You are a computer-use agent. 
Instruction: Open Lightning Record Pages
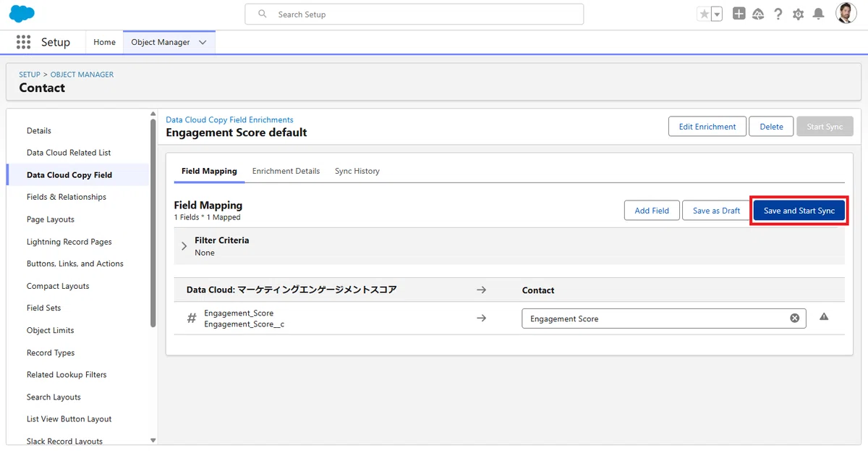[x=69, y=242]
